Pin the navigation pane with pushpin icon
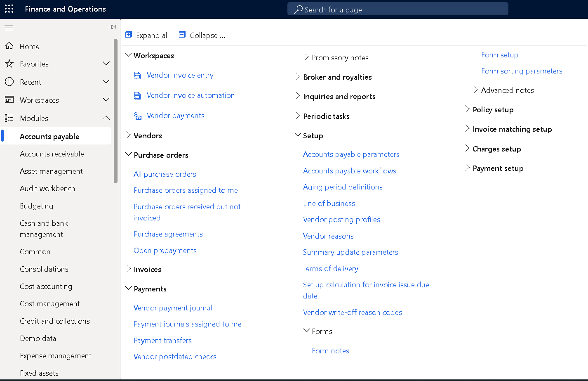Viewport: 588px width, 381px height. [x=112, y=27]
